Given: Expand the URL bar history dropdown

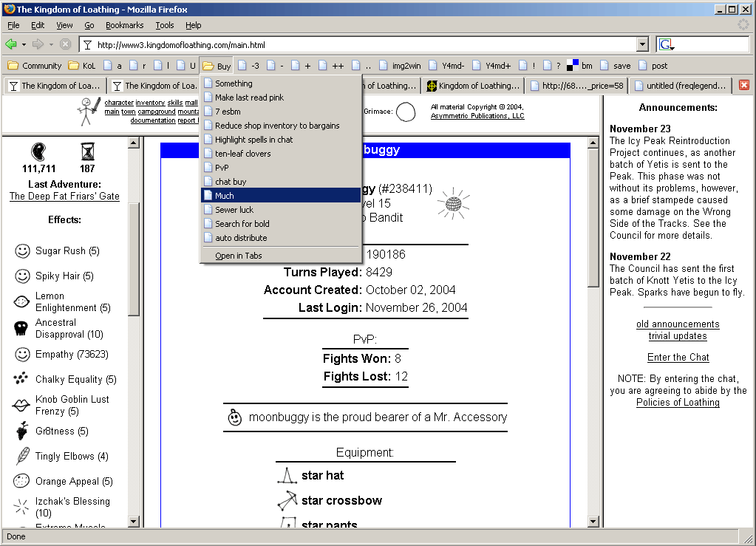Looking at the screenshot, I should (642, 45).
